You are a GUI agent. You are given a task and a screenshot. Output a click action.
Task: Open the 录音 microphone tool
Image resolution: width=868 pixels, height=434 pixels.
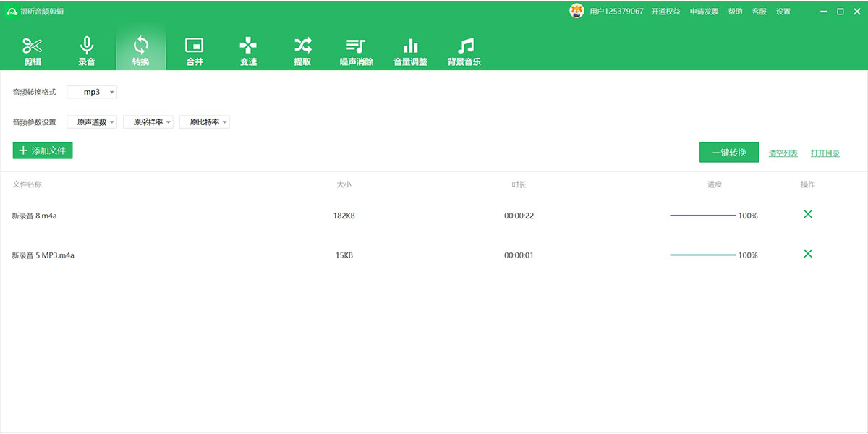(87, 51)
